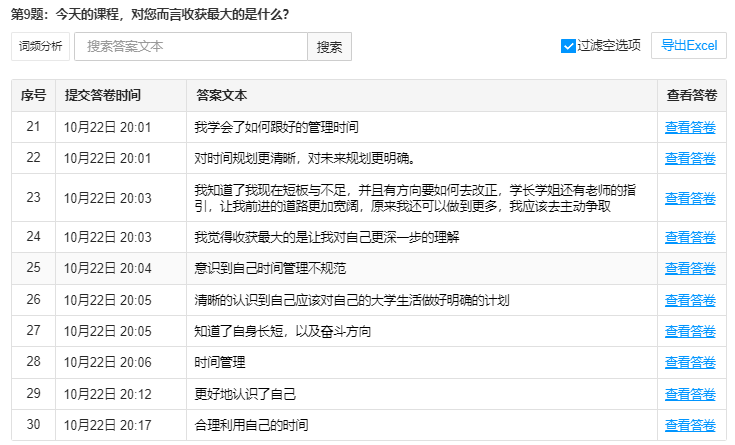Open 查看答卷 link for row 24

(690, 237)
